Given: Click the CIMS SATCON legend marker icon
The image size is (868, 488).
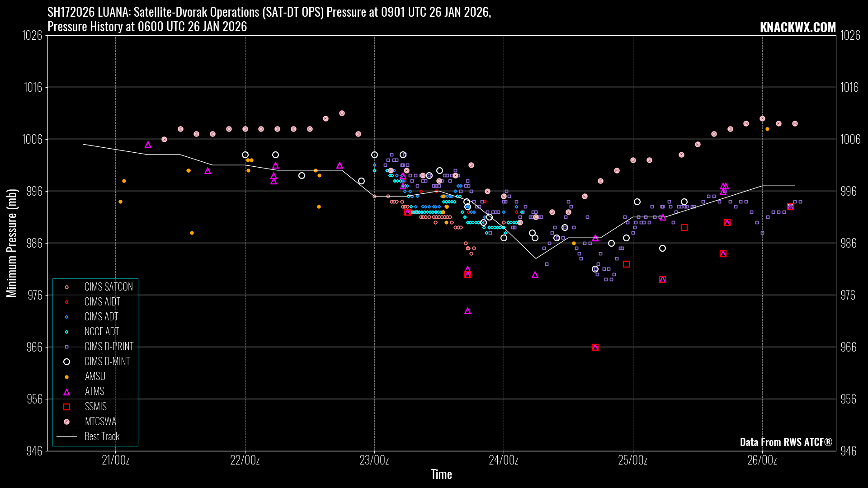Looking at the screenshot, I should pyautogui.click(x=66, y=287).
